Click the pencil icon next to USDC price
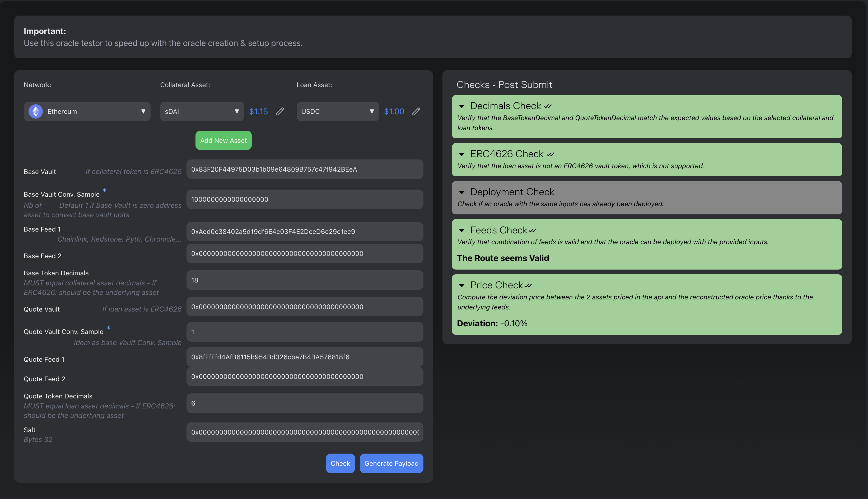 (x=416, y=111)
